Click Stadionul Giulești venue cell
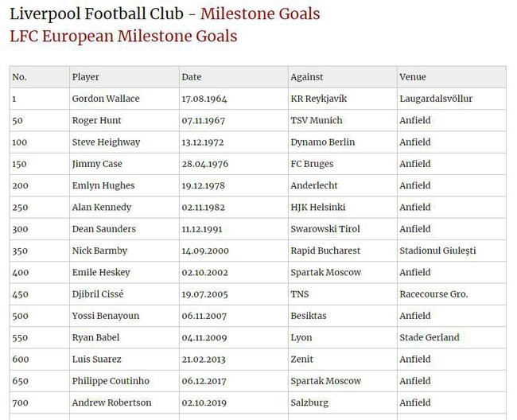Image resolution: width=517 pixels, height=420 pixels. 437,251
